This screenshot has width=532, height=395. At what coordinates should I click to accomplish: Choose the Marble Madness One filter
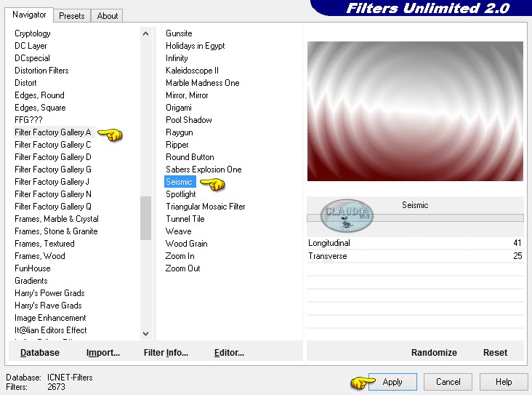pos(203,83)
